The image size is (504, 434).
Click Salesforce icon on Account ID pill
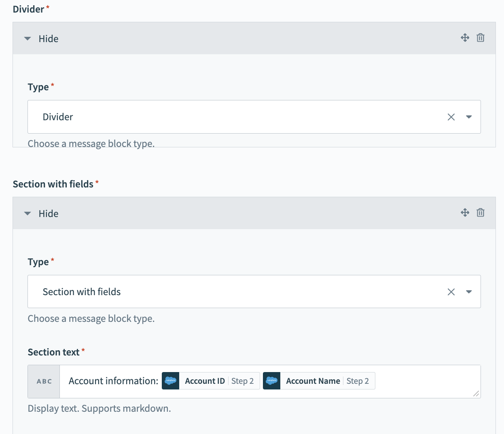(171, 381)
